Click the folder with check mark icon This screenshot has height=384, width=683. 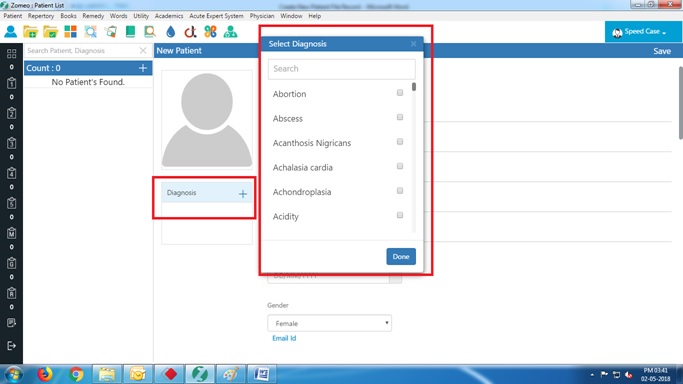pyautogui.click(x=51, y=32)
